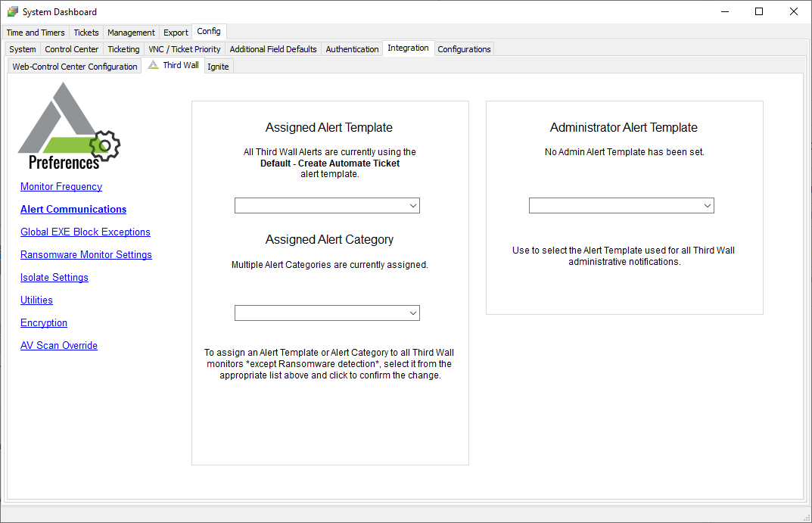The image size is (812, 523).
Task: Open the System sub-tab
Action: pos(22,49)
